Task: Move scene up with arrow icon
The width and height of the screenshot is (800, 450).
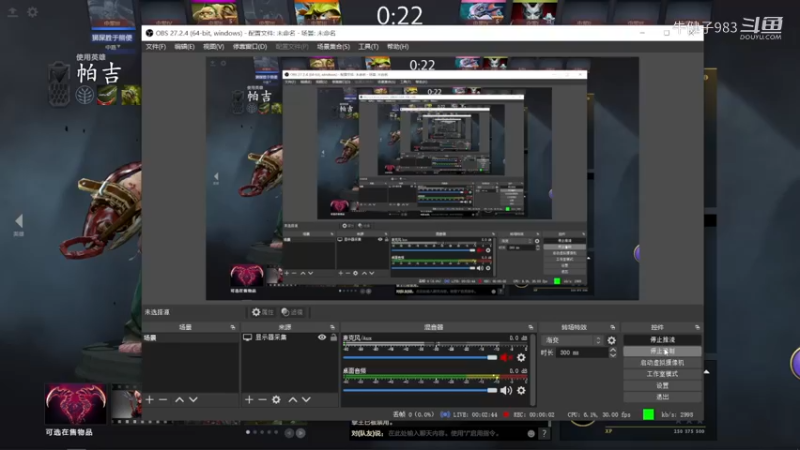Action: [x=179, y=399]
